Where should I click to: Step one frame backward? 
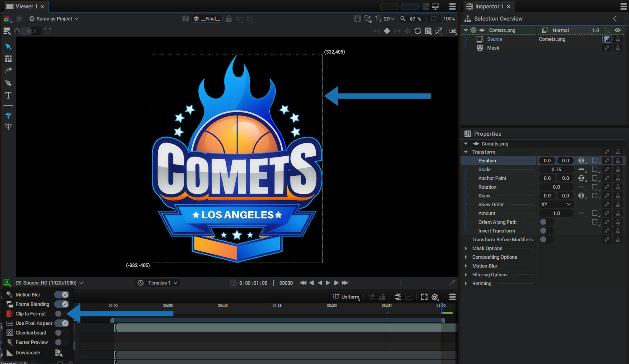311,283
